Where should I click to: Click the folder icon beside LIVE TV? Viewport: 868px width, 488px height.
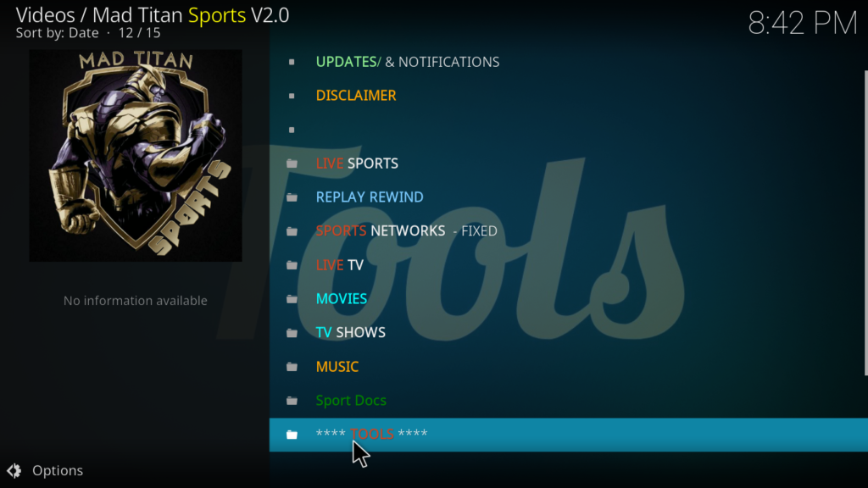click(x=292, y=265)
